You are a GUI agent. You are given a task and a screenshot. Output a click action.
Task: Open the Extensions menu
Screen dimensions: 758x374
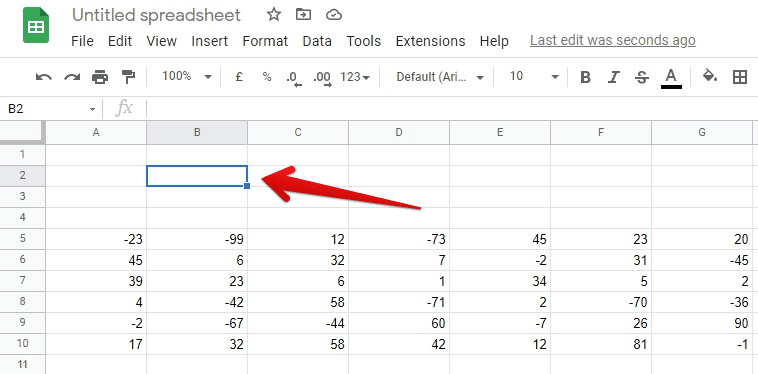(430, 41)
